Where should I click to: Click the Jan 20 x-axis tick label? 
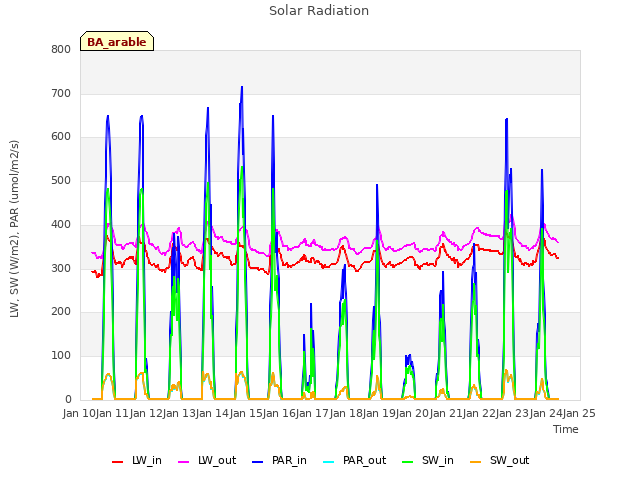click(413, 413)
